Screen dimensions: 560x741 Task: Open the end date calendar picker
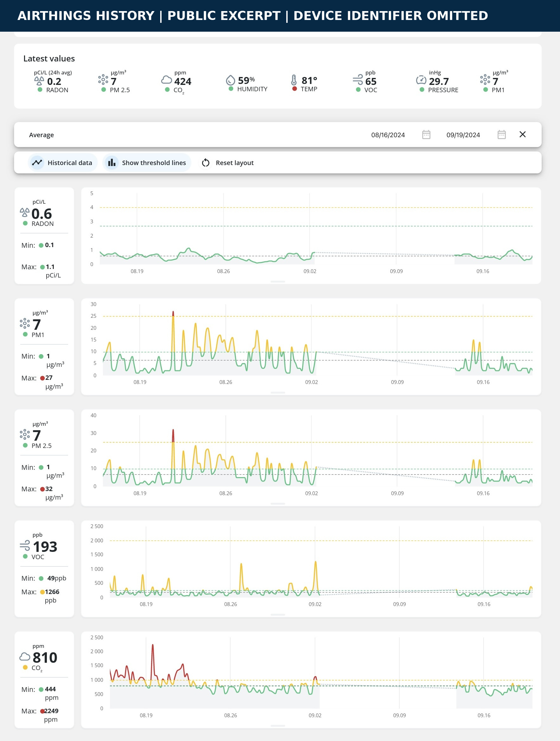[x=501, y=135]
